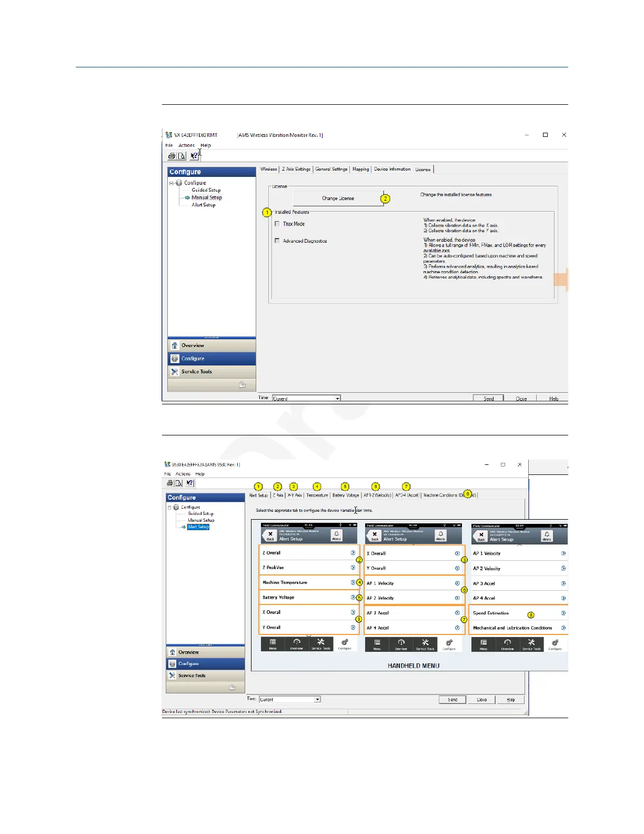Switch to the Z Axis tab in AMS 9530 window
This screenshot has height=834, width=644.
click(x=278, y=495)
